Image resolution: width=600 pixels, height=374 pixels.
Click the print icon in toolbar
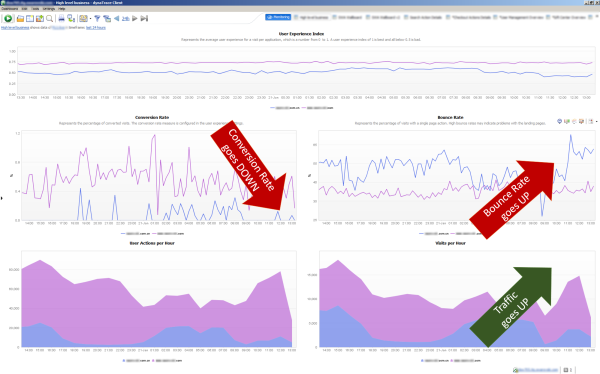tap(61, 18)
